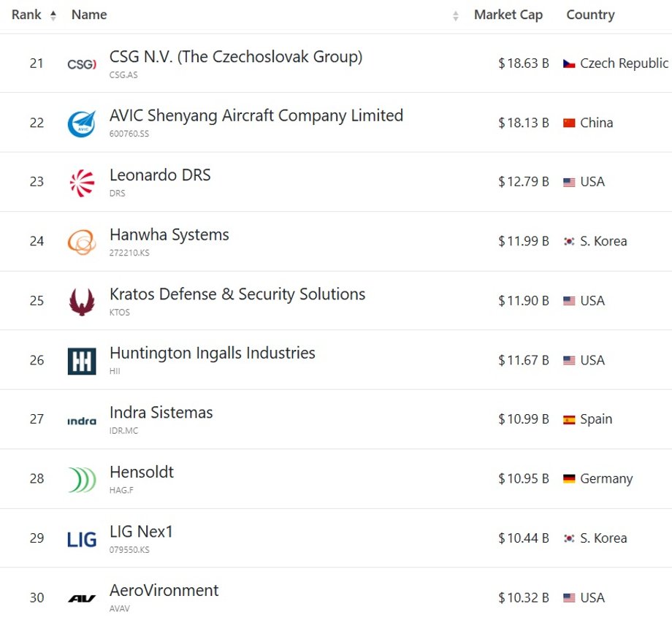Click the LIG Nex1 logo
This screenshot has height=623, width=672.
click(82, 540)
